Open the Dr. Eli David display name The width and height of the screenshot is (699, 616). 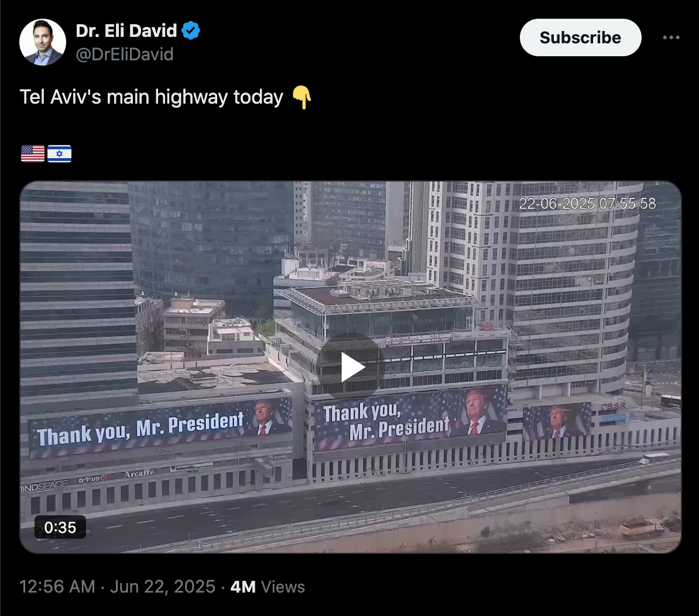pos(126,31)
